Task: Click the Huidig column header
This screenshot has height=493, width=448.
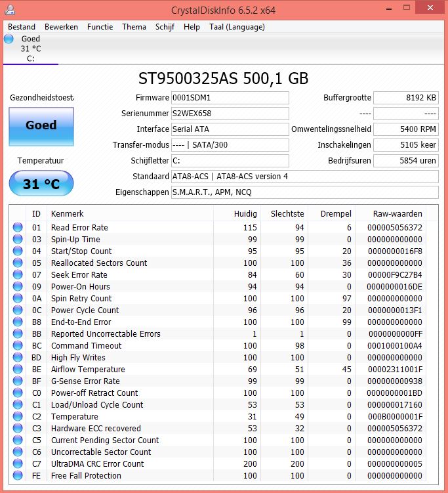Action: click(237, 214)
